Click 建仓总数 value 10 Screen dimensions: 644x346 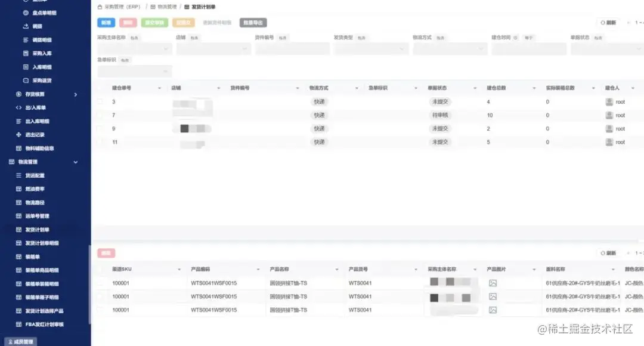[490, 116]
